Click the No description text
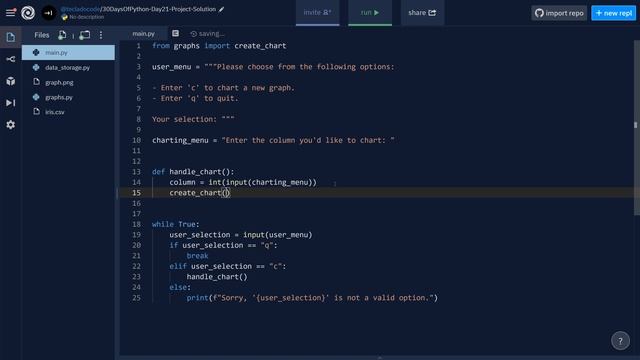This screenshot has height=360, width=640. 87,17
